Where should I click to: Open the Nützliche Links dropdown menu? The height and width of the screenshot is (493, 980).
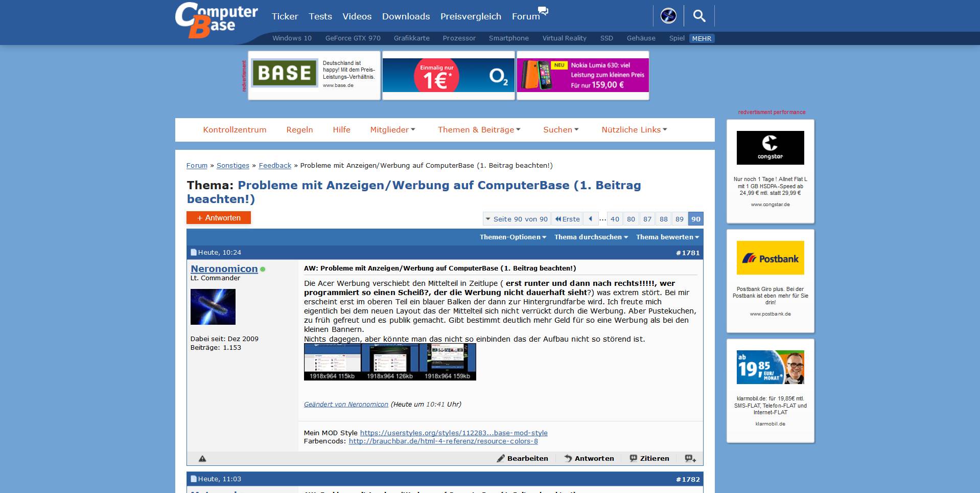coord(634,130)
